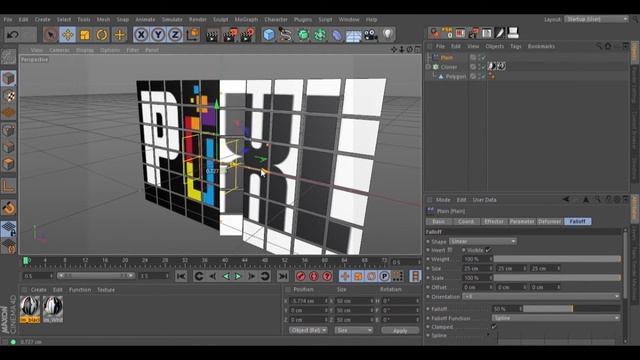Click the Record Active Objects button
640x360 pixels.
[x=301, y=276]
